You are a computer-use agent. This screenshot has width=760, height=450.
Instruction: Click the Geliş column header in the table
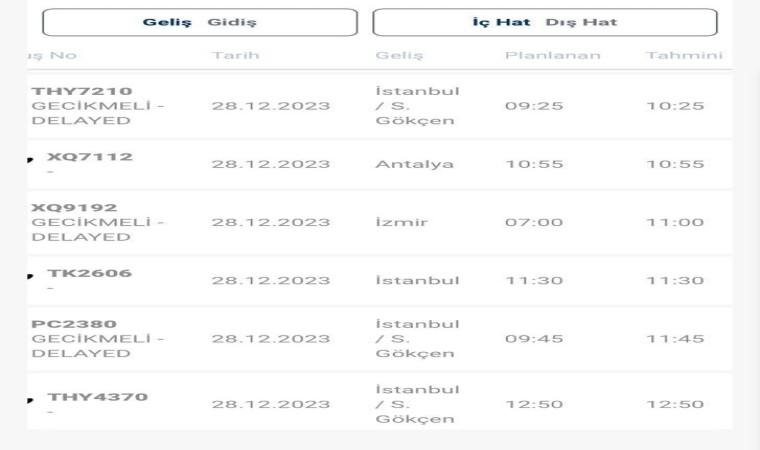pyautogui.click(x=399, y=55)
